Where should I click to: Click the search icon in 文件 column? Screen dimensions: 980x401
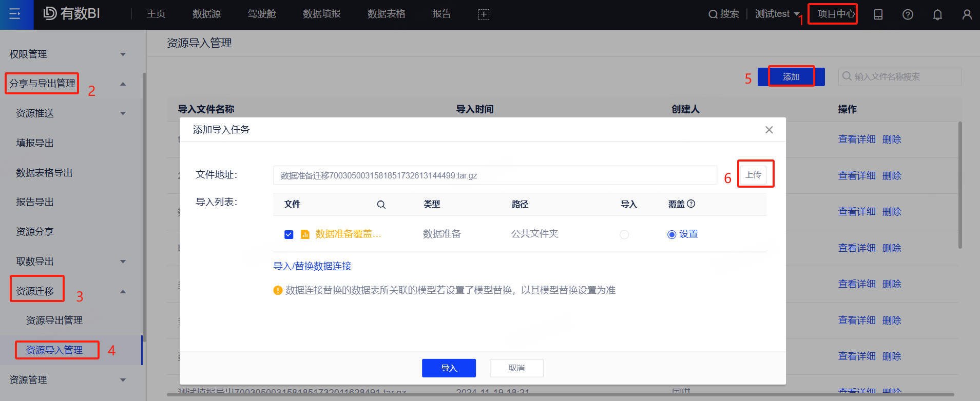[381, 205]
